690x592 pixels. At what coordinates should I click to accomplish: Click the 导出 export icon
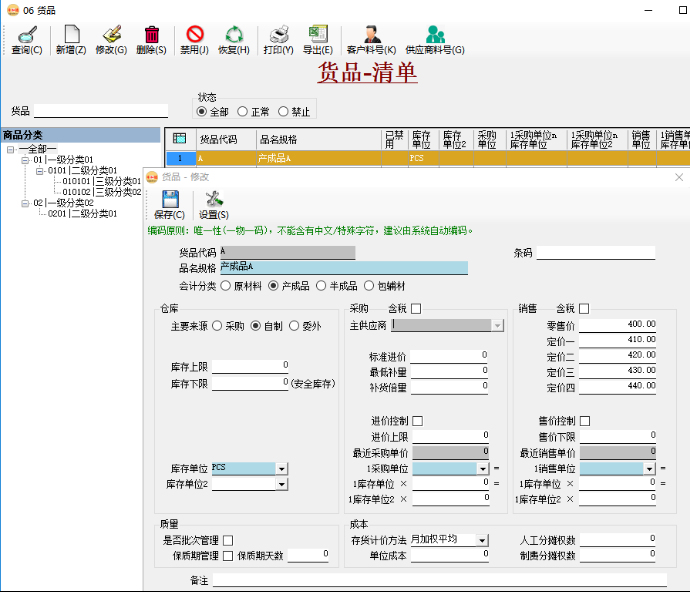[x=318, y=36]
